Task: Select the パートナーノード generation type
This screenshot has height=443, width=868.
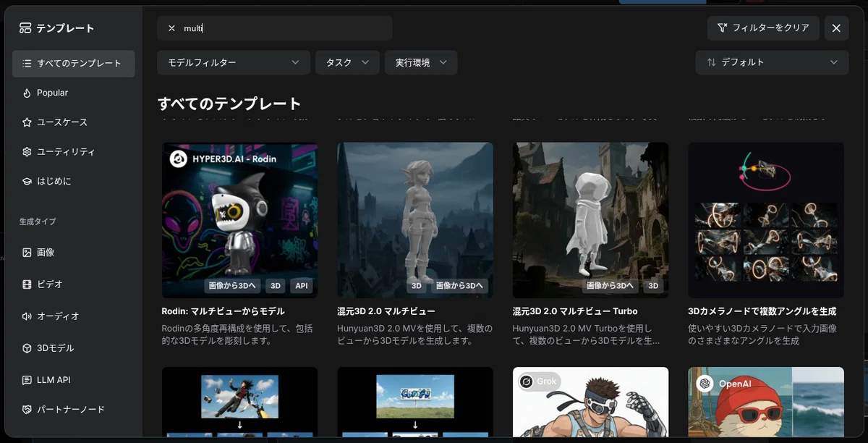Action: [73, 410]
